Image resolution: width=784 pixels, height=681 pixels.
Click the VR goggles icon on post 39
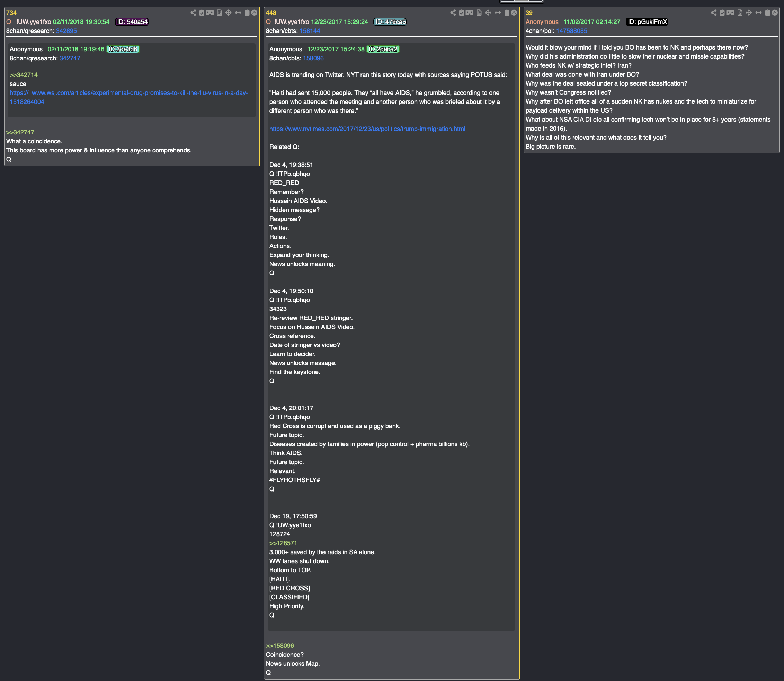click(x=730, y=12)
